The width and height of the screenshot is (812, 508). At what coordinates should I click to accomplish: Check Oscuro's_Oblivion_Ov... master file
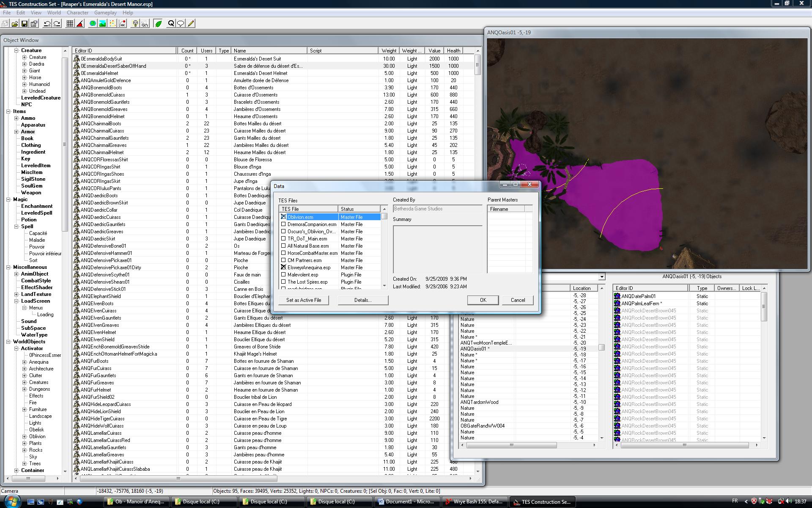tap(283, 232)
